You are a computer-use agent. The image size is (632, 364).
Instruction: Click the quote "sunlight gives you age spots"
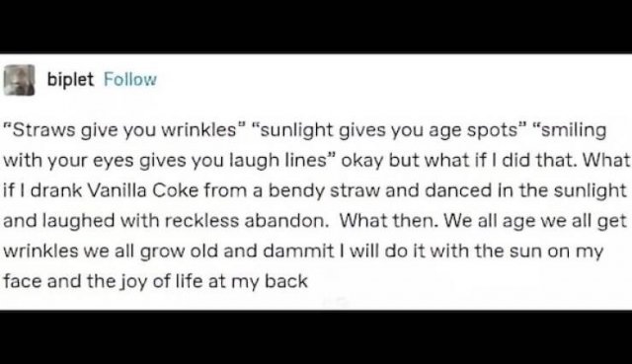pyautogui.click(x=388, y=130)
